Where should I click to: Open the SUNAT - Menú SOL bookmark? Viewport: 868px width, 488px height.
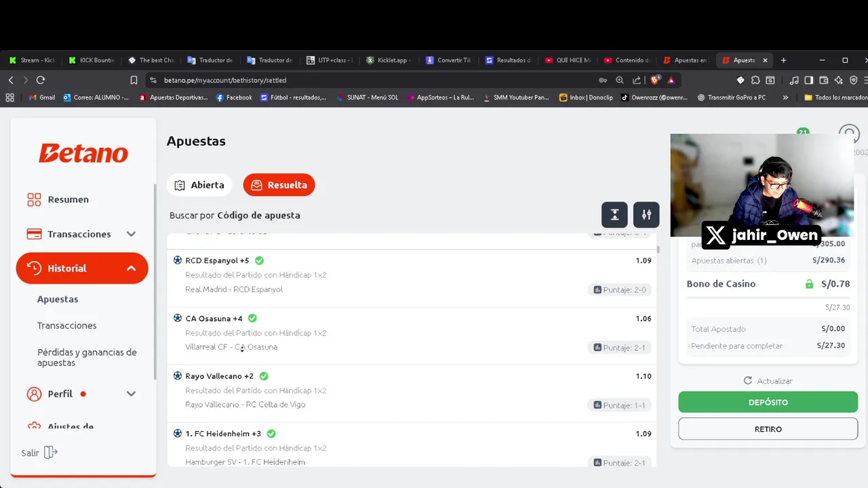click(x=367, y=98)
